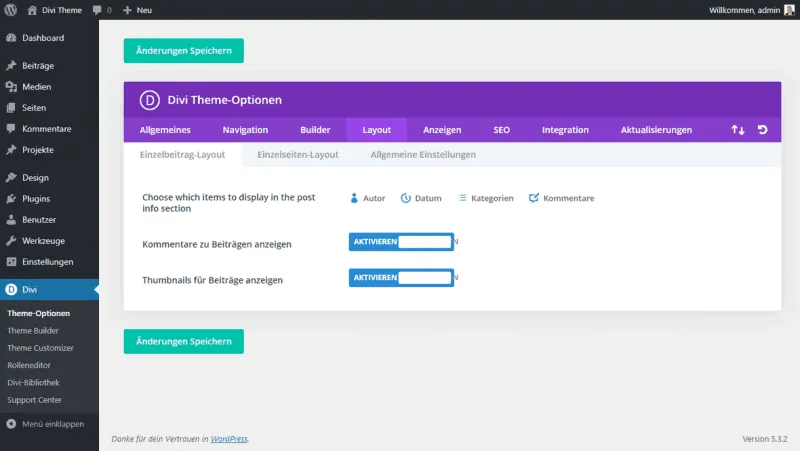Open the WordPress logo menu
Image resolution: width=800 pixels, height=451 pixels.
[x=11, y=10]
